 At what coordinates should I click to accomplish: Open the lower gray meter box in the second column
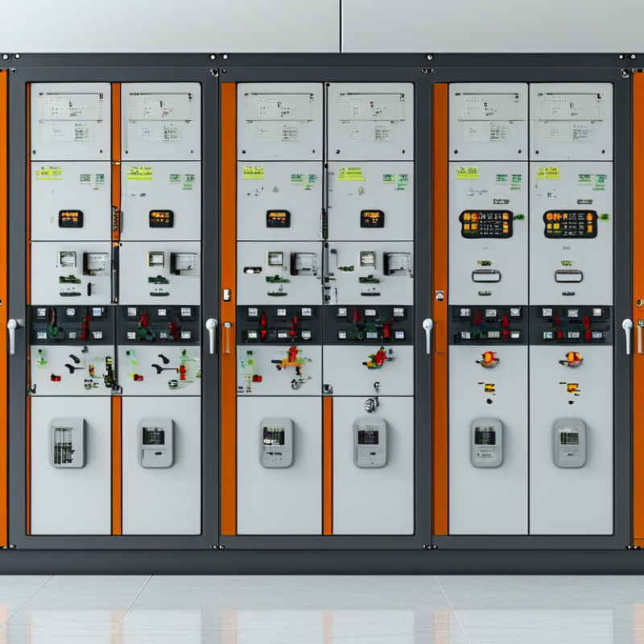coord(156,443)
